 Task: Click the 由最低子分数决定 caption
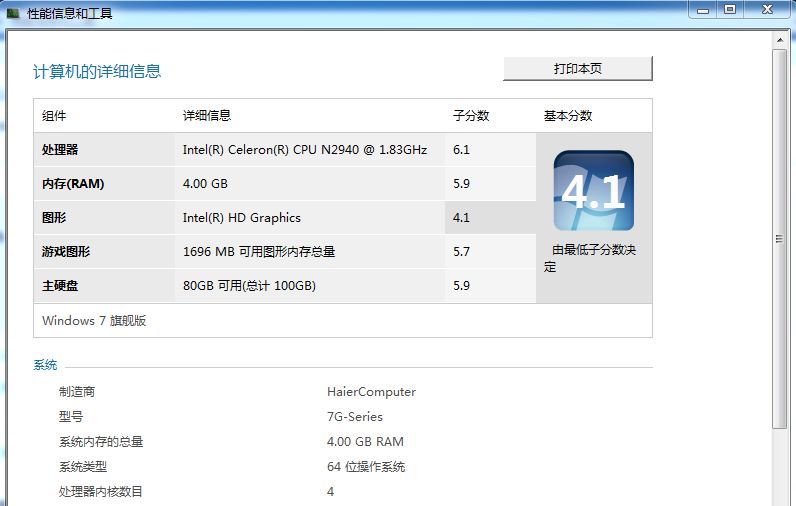[x=590, y=258]
